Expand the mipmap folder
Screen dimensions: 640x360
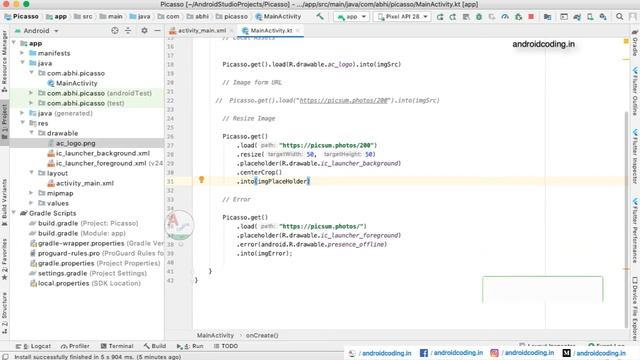point(32,193)
